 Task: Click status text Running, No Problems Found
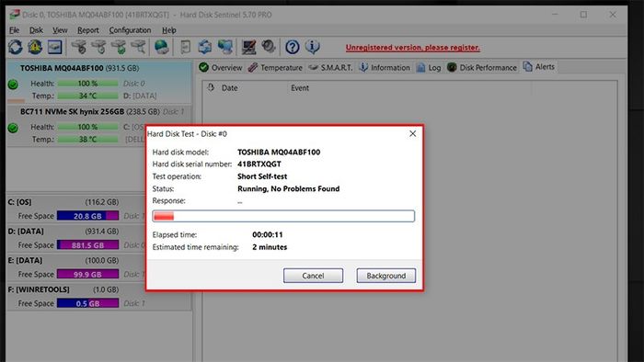[x=288, y=188]
